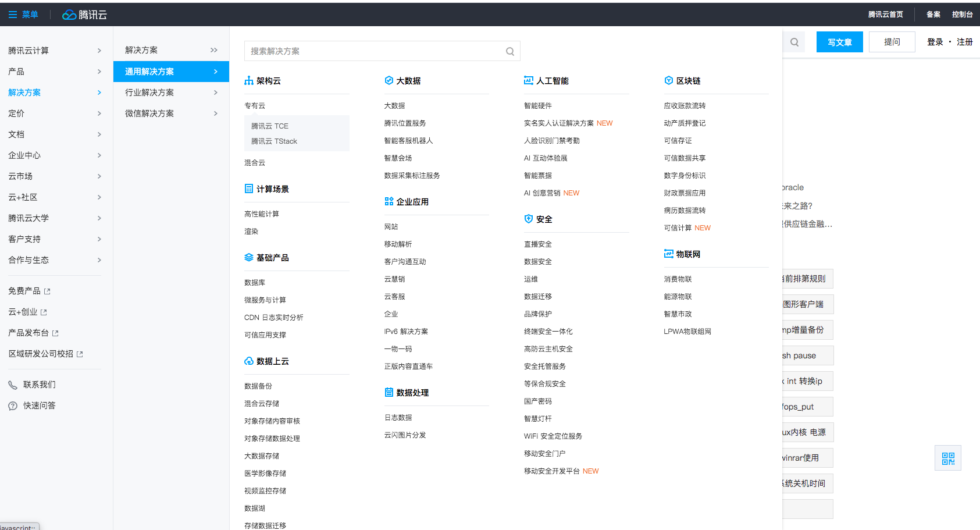The height and width of the screenshot is (530, 980).
Task: Click the search icon beside 写文章
Action: tap(794, 42)
